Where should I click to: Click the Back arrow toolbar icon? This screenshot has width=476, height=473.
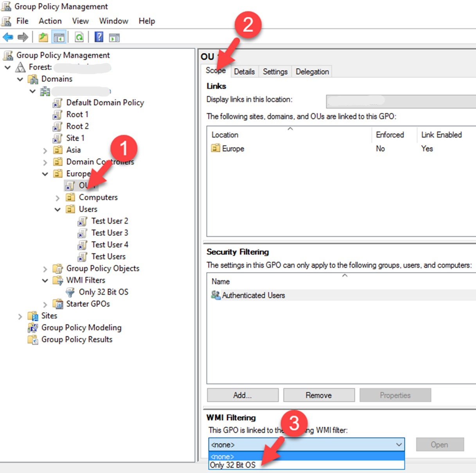tap(8, 38)
